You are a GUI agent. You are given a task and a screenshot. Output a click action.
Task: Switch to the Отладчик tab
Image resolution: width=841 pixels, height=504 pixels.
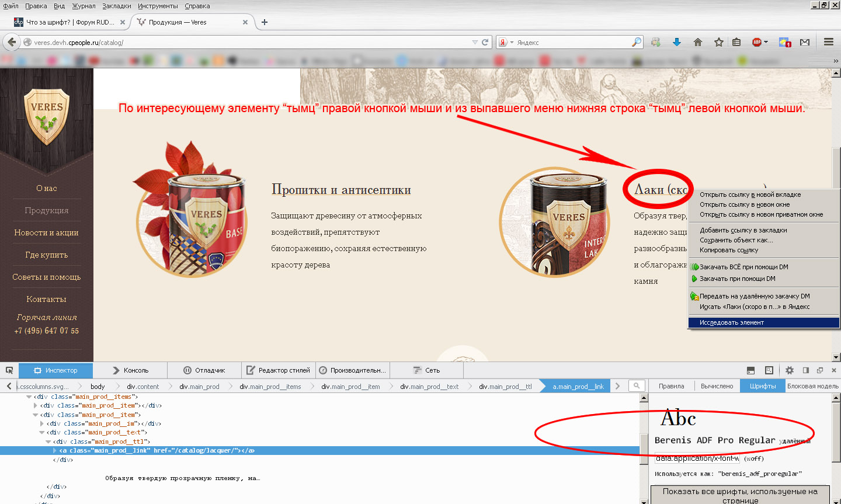pos(204,370)
